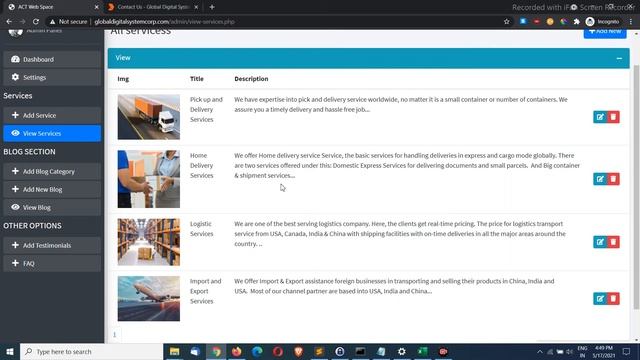The width and height of the screenshot is (640, 360).
Task: Bookmark this page with star icon
Action: point(507,22)
